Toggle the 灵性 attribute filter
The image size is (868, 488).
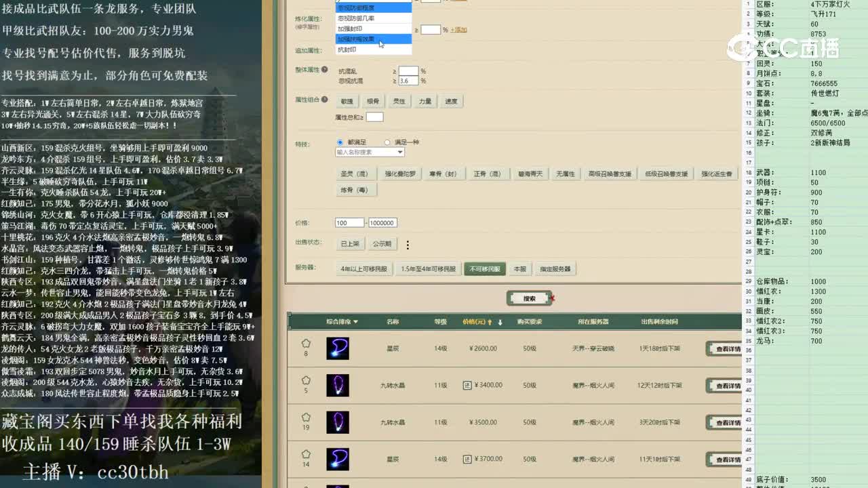(399, 101)
